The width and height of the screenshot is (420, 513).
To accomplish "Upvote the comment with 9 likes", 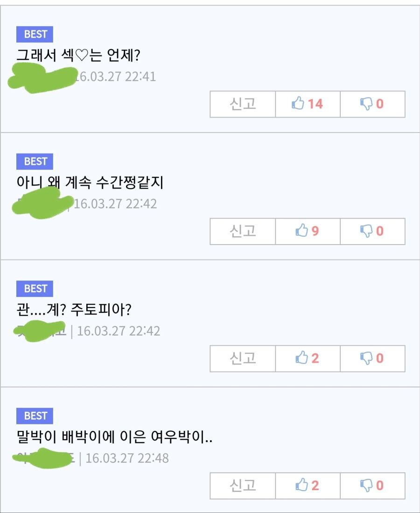I will [308, 232].
